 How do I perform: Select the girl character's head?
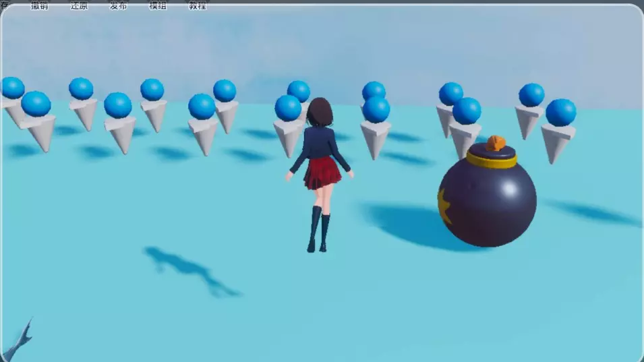tap(320, 111)
